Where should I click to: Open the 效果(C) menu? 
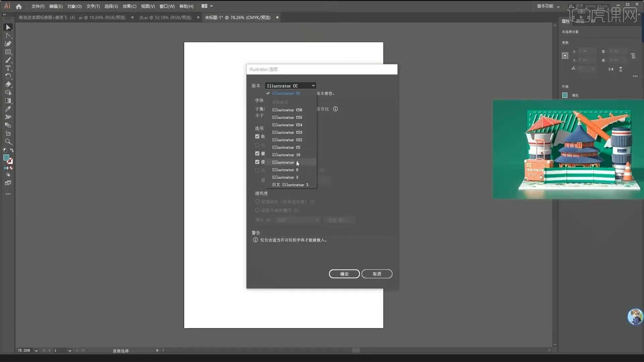coord(129,6)
